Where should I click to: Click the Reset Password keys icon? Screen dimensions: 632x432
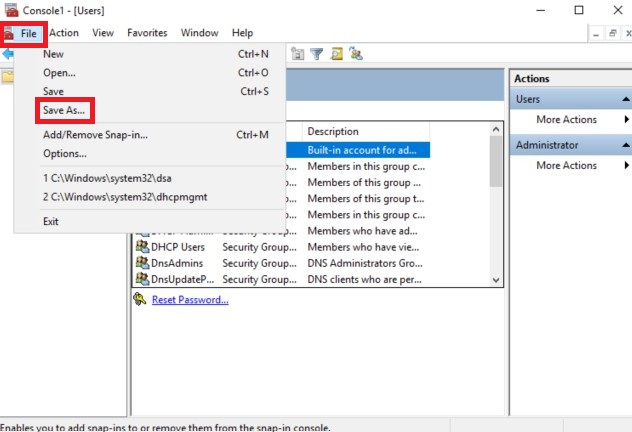coord(140,299)
